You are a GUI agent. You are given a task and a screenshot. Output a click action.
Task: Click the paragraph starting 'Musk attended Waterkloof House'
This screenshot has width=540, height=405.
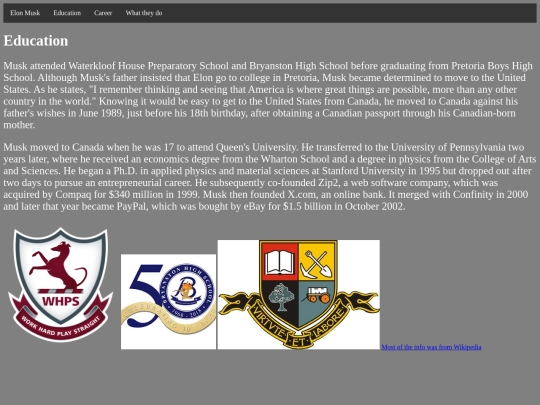click(x=269, y=95)
